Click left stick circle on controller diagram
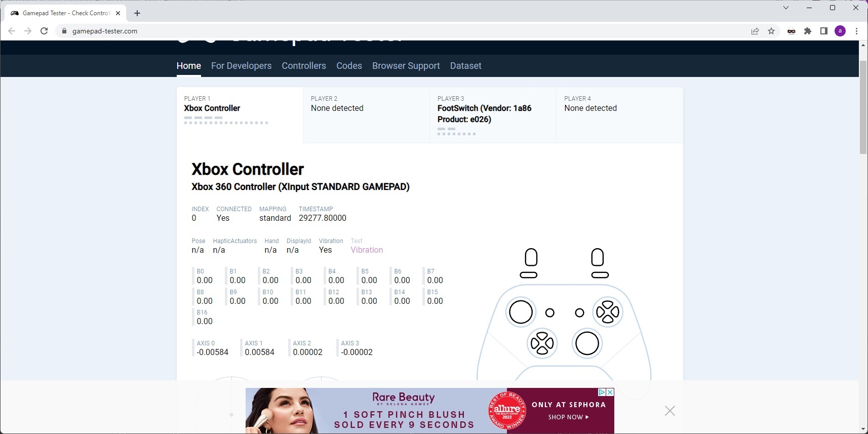The image size is (868, 434). 521,312
